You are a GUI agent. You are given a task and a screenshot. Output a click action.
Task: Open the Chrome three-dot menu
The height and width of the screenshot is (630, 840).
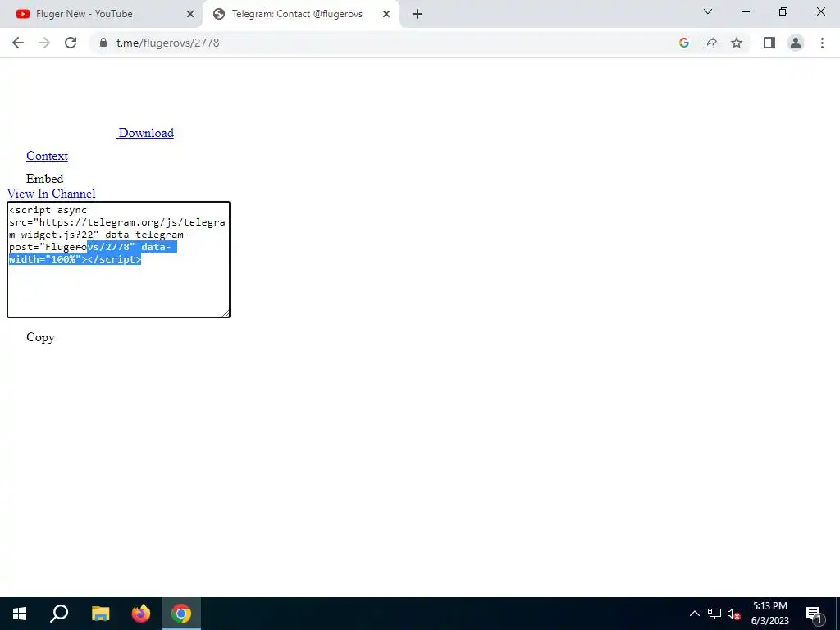(x=822, y=43)
